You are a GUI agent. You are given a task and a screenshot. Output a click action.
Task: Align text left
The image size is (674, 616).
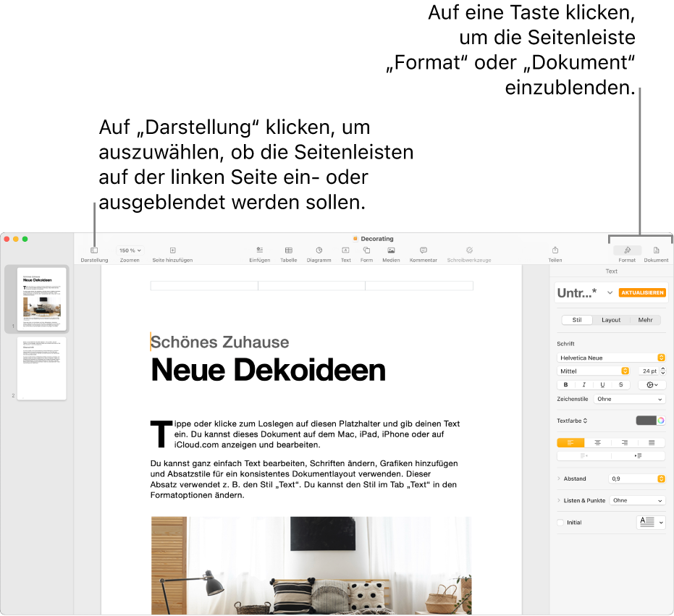pyautogui.click(x=570, y=442)
